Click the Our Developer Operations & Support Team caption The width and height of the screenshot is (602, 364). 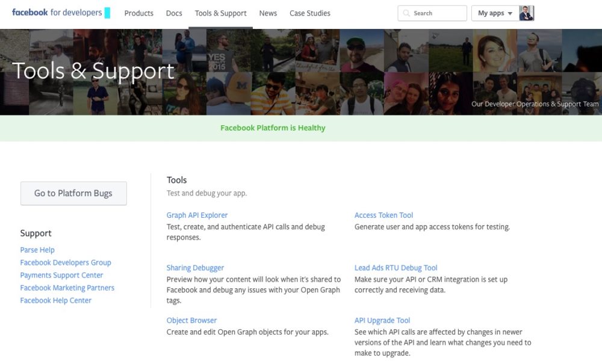[535, 104]
